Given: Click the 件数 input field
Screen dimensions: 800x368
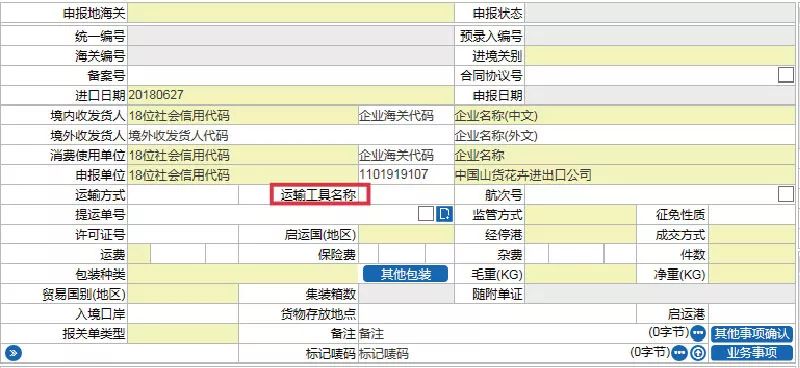Looking at the screenshot, I should pyautogui.click(x=752, y=254).
